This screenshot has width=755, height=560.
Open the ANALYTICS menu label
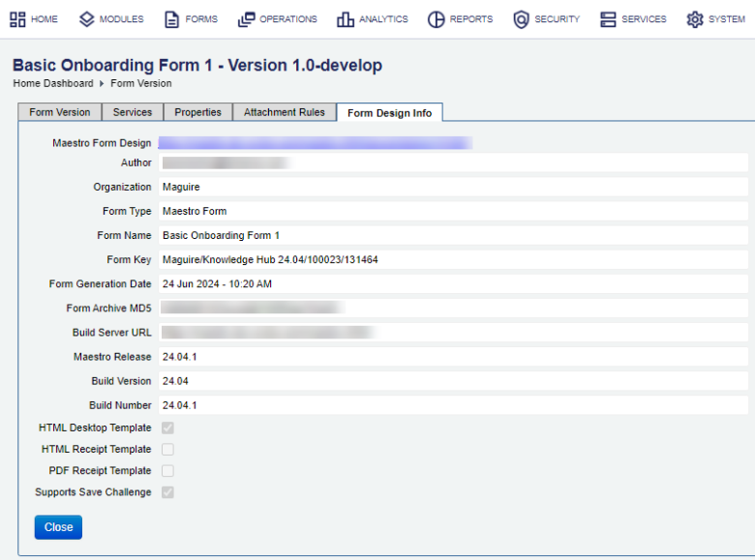(x=383, y=19)
